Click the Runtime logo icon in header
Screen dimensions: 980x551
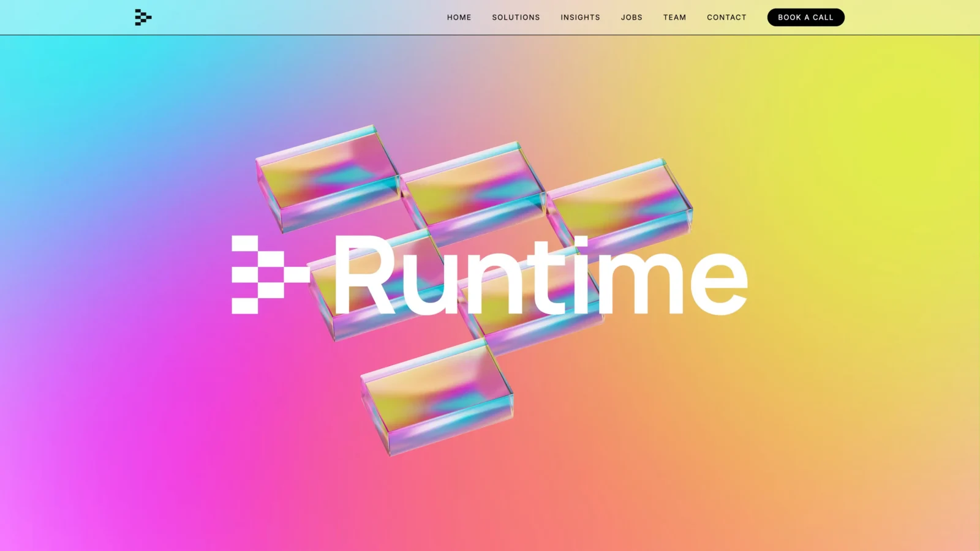coord(143,17)
